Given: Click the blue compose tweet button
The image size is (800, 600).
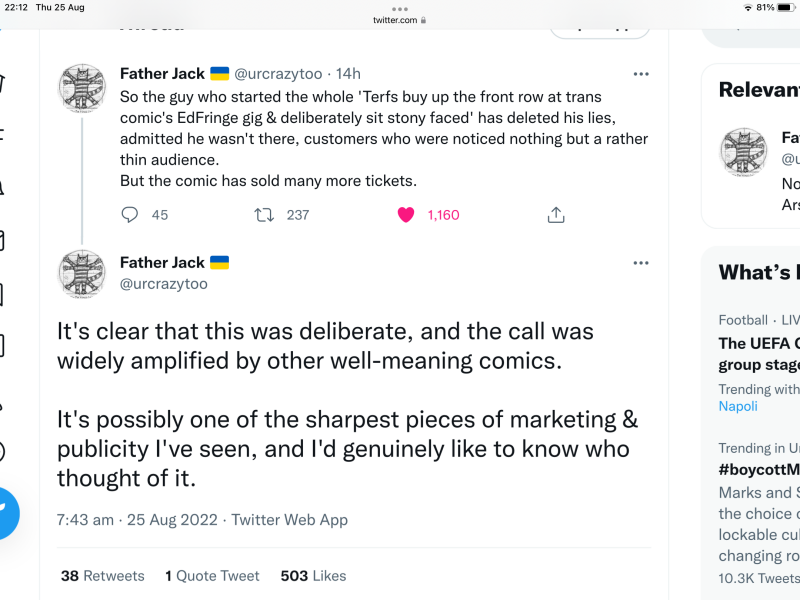Looking at the screenshot, I should click(8, 513).
